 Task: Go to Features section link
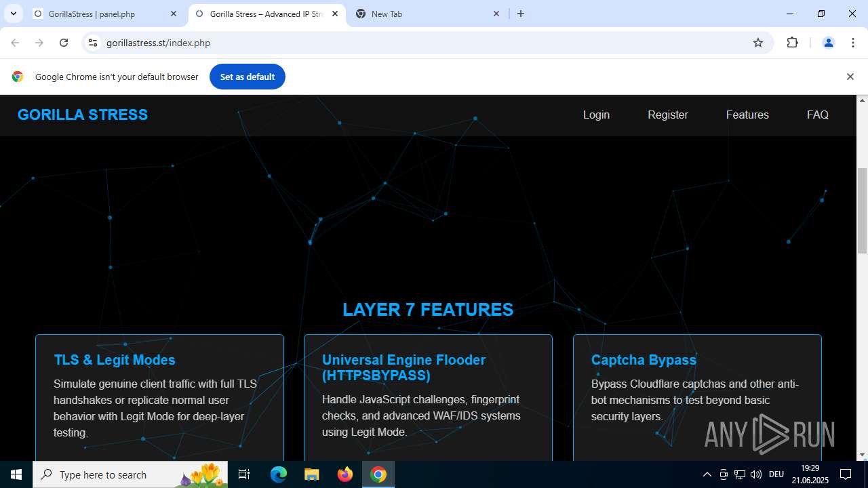(x=747, y=115)
